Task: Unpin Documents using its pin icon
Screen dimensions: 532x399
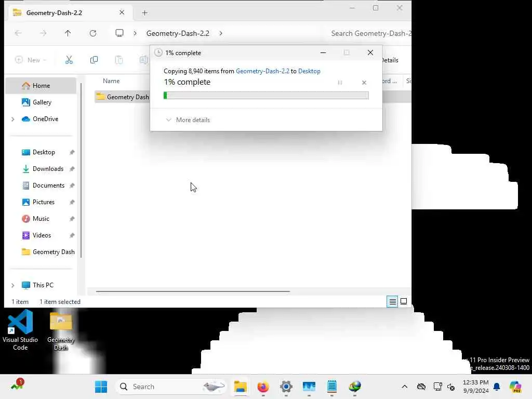Action: pos(72,185)
